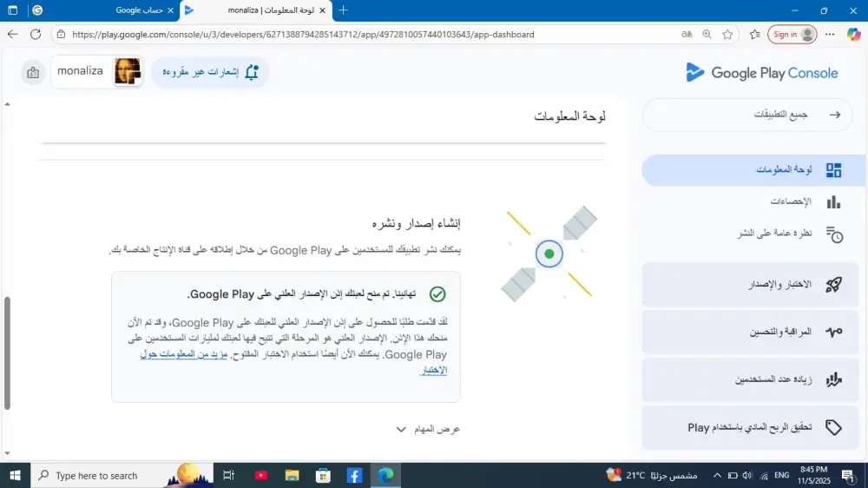The image size is (868, 488).
Task: Expand الاختبار والإصدار section
Action: pyautogui.click(x=750, y=285)
